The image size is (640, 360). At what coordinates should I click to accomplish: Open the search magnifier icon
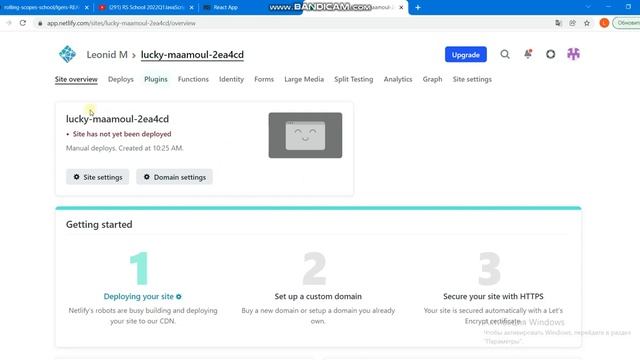[x=505, y=54]
